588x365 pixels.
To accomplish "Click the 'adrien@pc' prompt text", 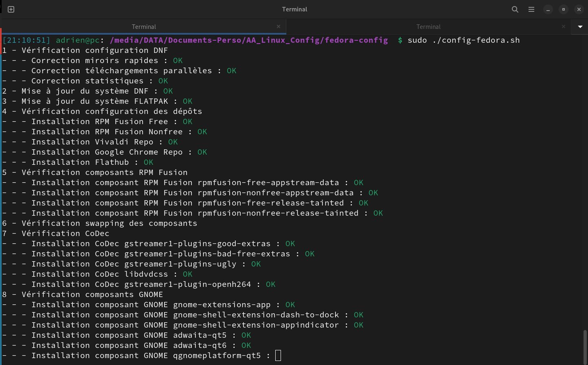I will 78,40.
